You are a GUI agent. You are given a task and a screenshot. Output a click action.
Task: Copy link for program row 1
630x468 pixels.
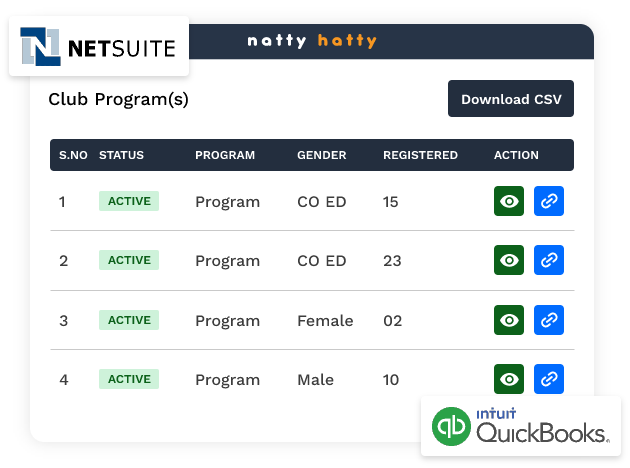point(548,201)
